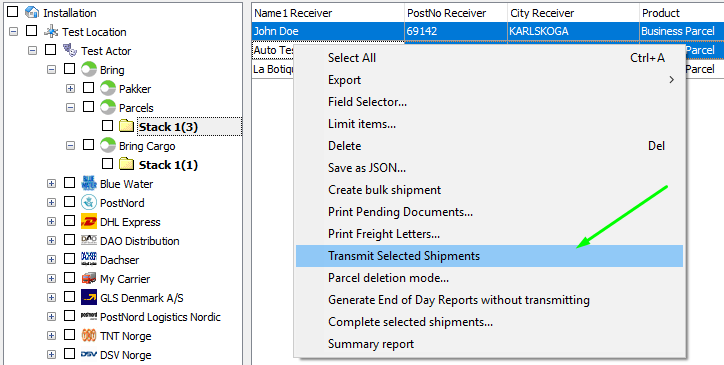The height and width of the screenshot is (365, 724).
Task: Choose Limit items in context menu
Action: [x=489, y=124]
